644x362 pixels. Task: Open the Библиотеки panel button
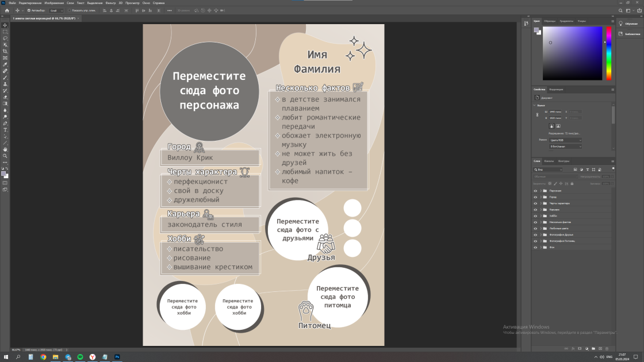pyautogui.click(x=630, y=34)
